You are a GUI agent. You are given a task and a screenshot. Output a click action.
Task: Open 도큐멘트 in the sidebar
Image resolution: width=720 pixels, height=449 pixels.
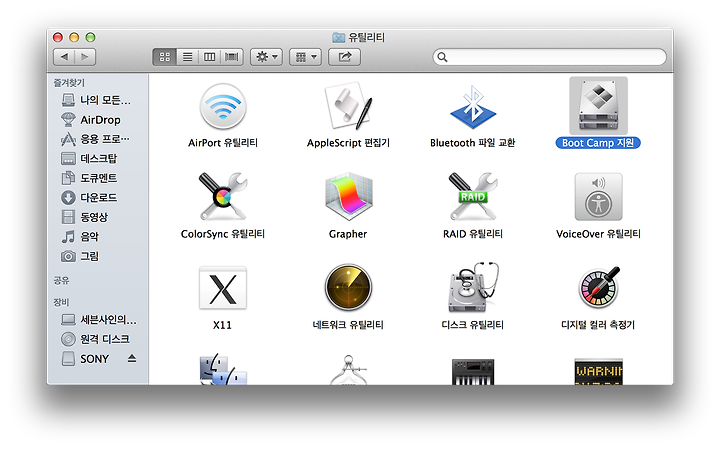(x=97, y=178)
